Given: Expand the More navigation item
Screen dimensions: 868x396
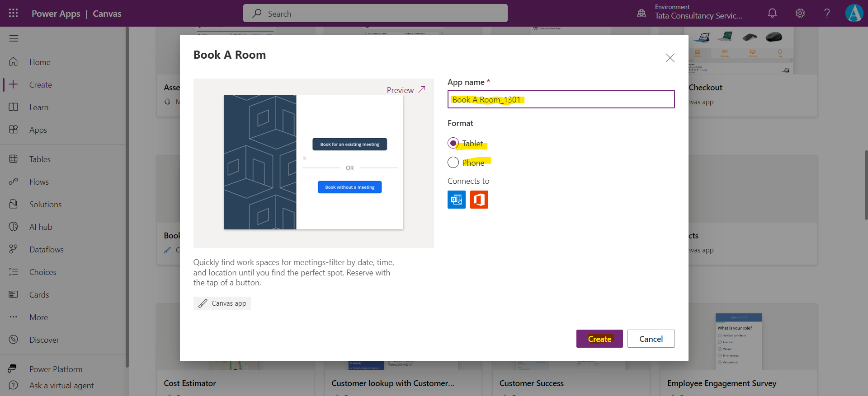Looking at the screenshot, I should point(38,317).
